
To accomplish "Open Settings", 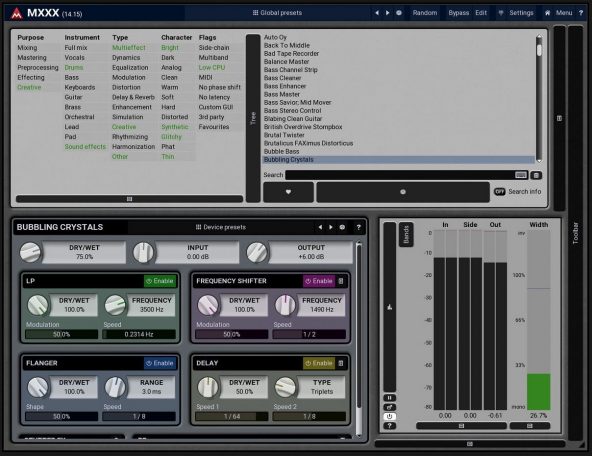I will [x=521, y=13].
